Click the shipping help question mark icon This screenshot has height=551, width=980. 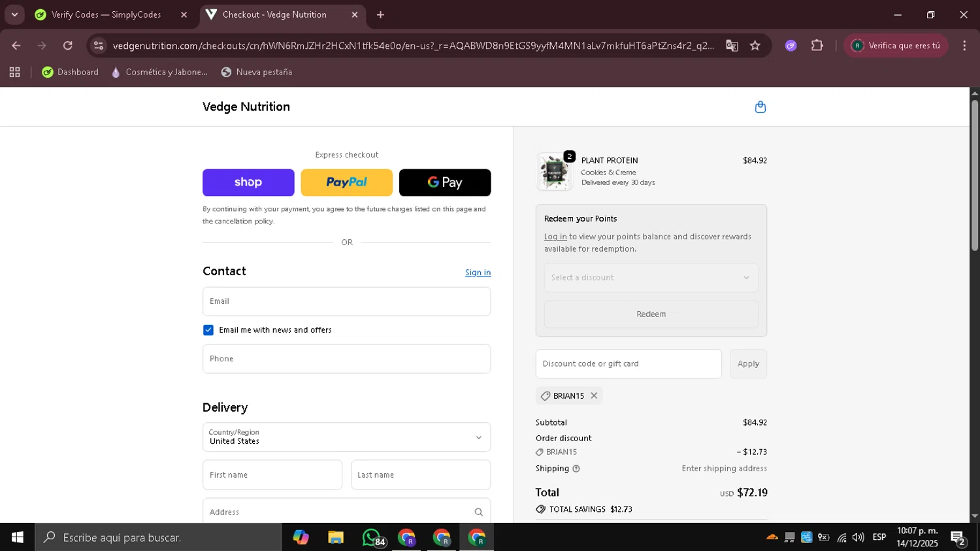point(576,469)
